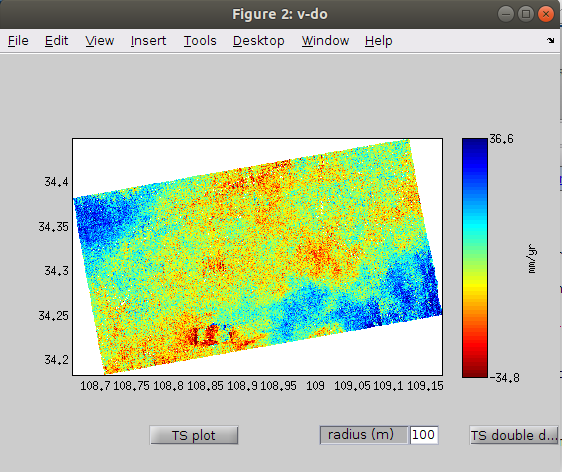Click the TS plot button
Image resolution: width=562 pixels, height=472 pixels.
point(194,435)
